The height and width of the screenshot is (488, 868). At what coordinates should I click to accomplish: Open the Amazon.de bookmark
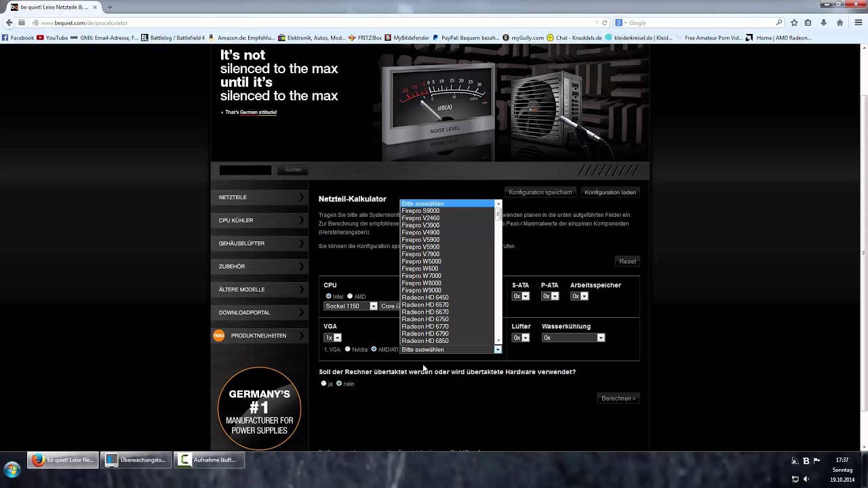pyautogui.click(x=241, y=38)
